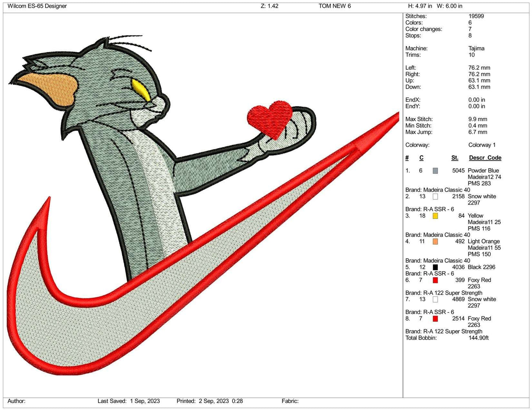This screenshot has height=411, width=532.
Task: Click the St. column header
Action: (454, 157)
